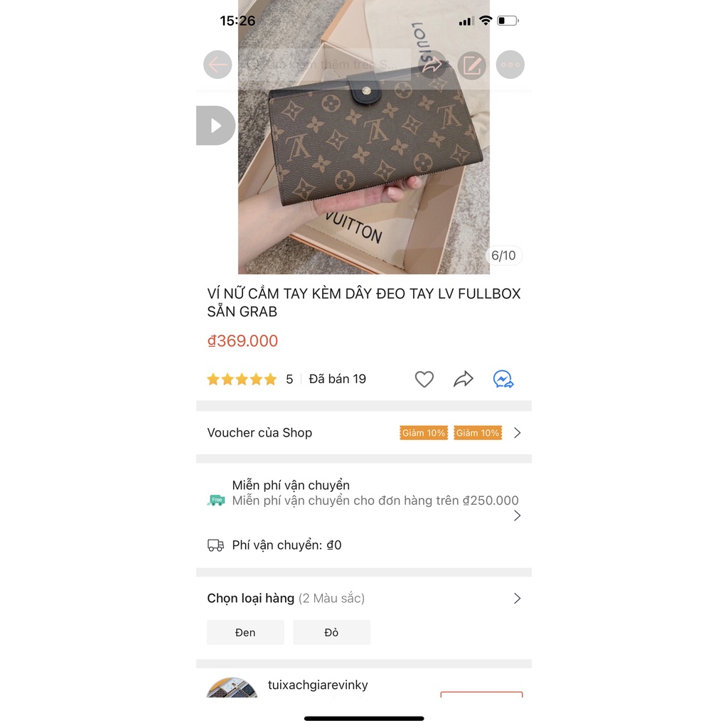The width and height of the screenshot is (728, 728).
Task: Open the edit pencil icon in the top bar
Action: click(472, 65)
